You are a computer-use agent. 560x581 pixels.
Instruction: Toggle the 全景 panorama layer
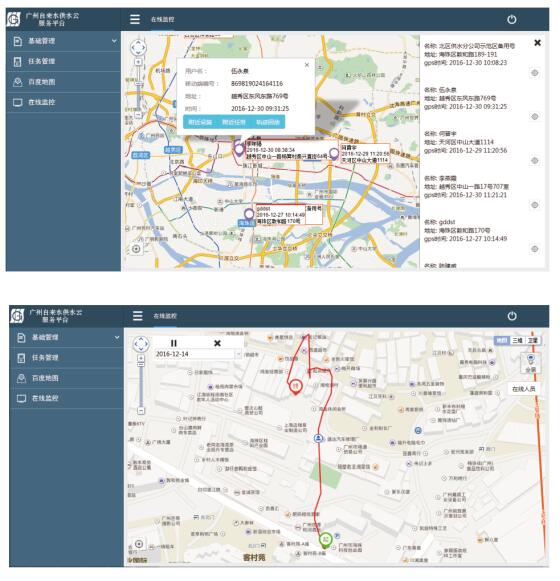(x=531, y=363)
